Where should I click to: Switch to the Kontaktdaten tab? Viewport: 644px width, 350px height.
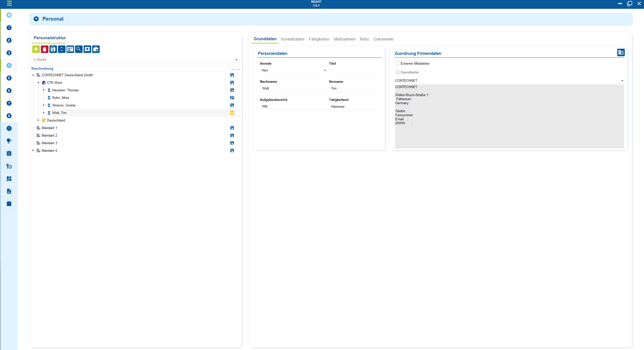pos(292,39)
